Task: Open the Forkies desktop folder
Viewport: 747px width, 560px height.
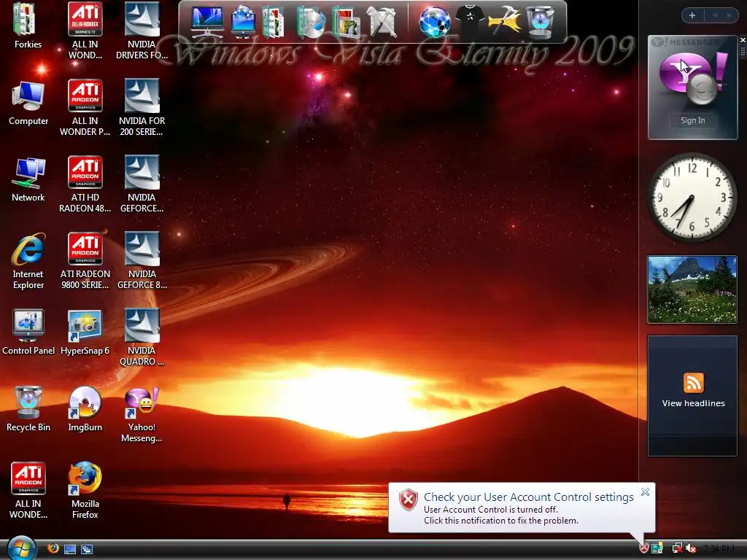Action: (28, 26)
